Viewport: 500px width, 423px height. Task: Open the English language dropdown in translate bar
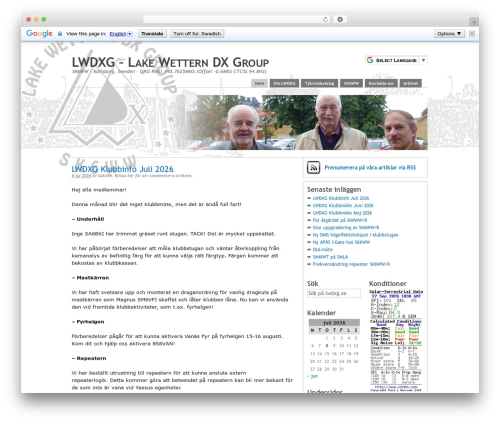click(121, 34)
